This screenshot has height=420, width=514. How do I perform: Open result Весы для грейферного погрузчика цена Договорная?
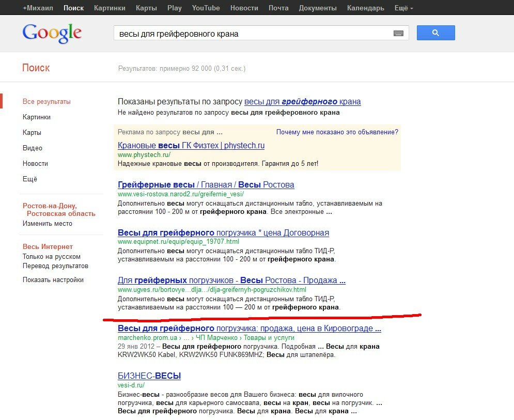(x=223, y=232)
